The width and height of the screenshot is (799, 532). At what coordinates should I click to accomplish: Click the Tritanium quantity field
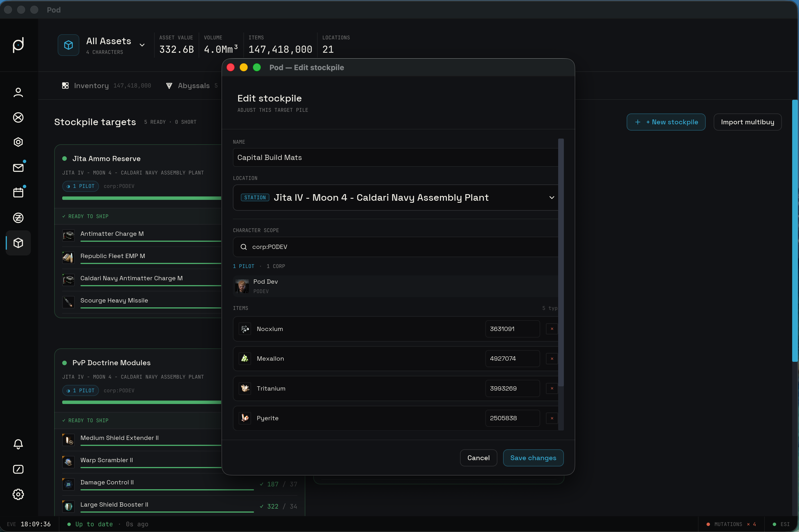[x=513, y=389]
